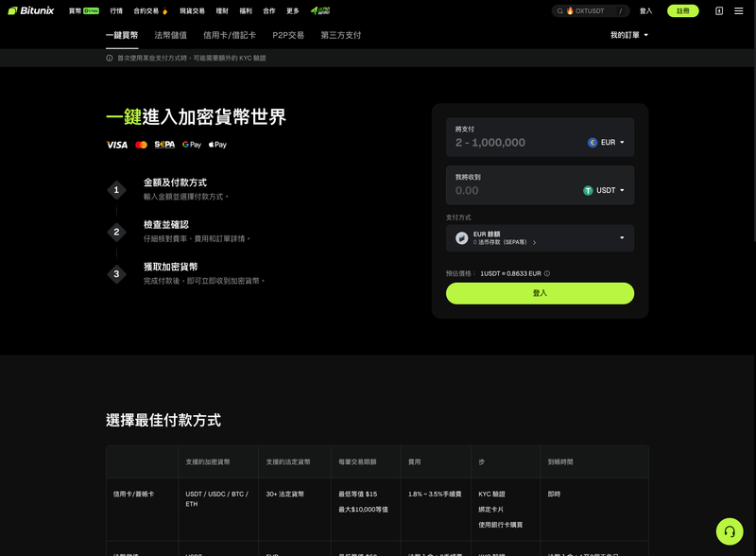Click the 最低等值 $15 cell text
Viewport: 756px width, 556px height.
click(x=358, y=495)
